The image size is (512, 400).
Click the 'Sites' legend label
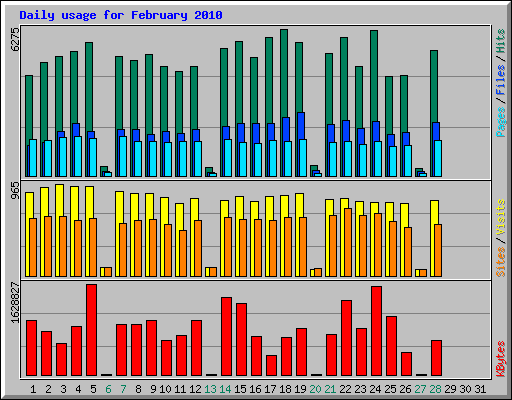(x=501, y=262)
